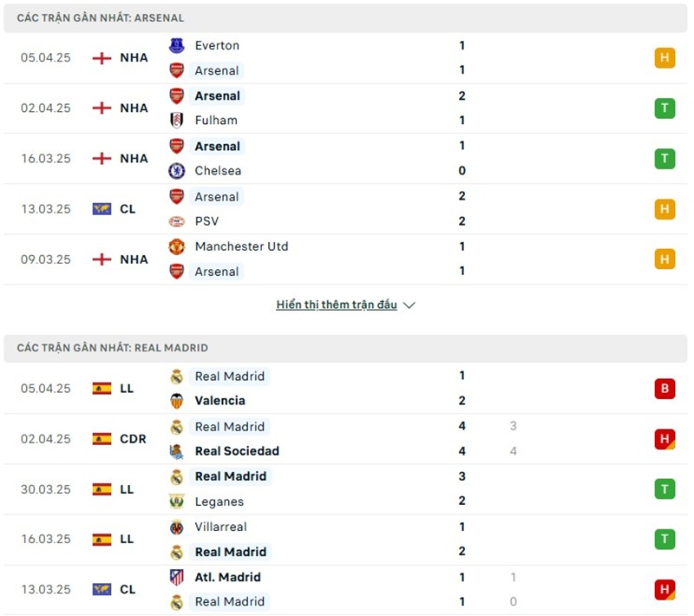
Task: Click the Everton club crest icon
Action: [177, 46]
